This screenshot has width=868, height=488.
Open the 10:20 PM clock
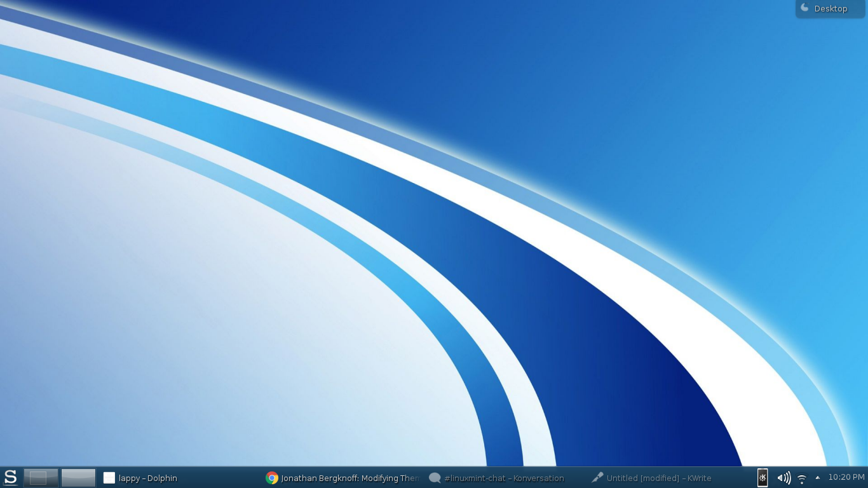click(x=846, y=477)
